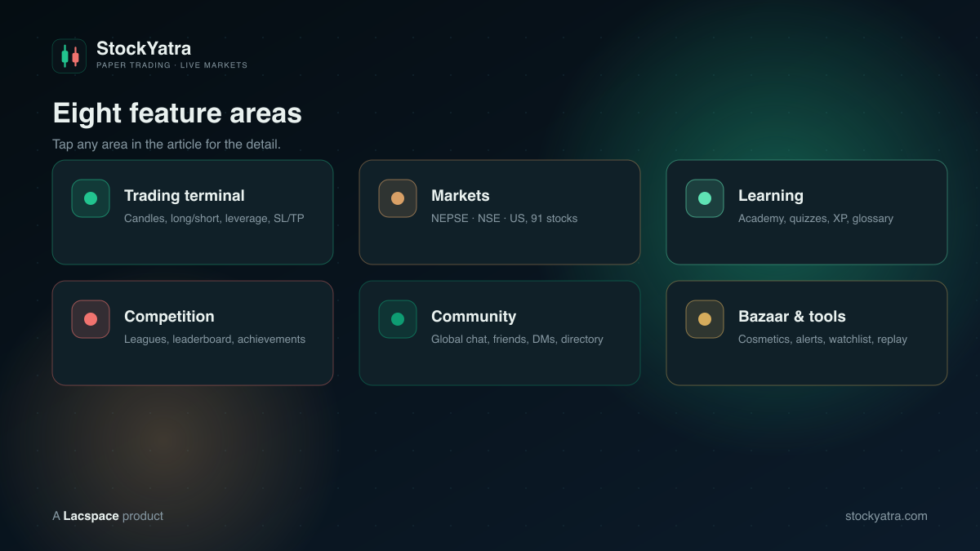Click the Lacspace product footer text

click(x=108, y=516)
